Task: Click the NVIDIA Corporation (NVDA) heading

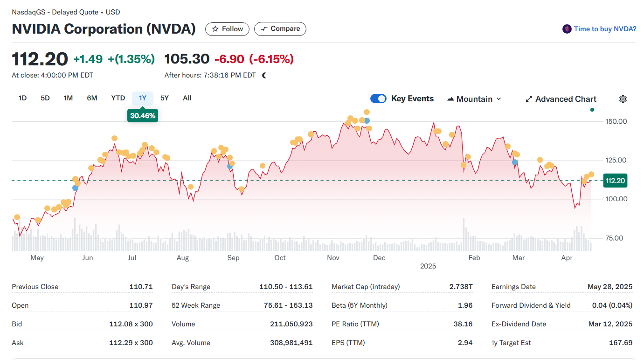Action: [x=104, y=29]
